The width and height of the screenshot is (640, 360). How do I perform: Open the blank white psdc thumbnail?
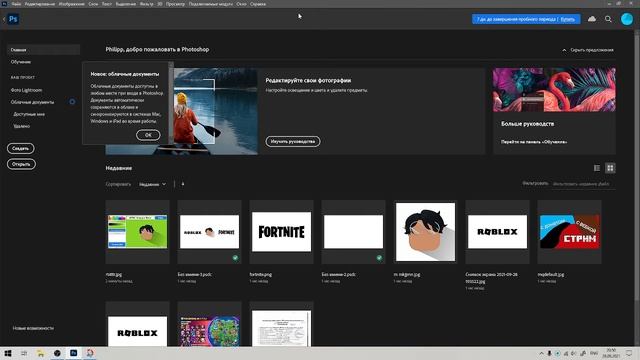(353, 231)
